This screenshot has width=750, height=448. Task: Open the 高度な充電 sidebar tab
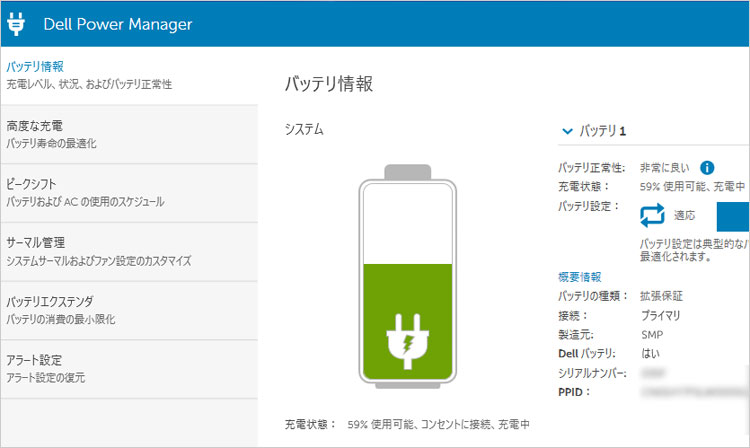129,134
